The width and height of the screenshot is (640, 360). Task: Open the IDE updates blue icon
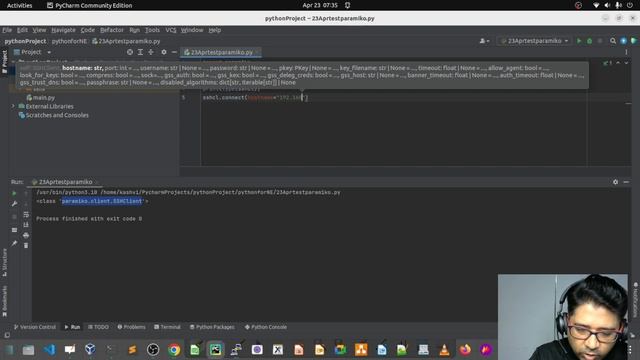click(x=623, y=41)
